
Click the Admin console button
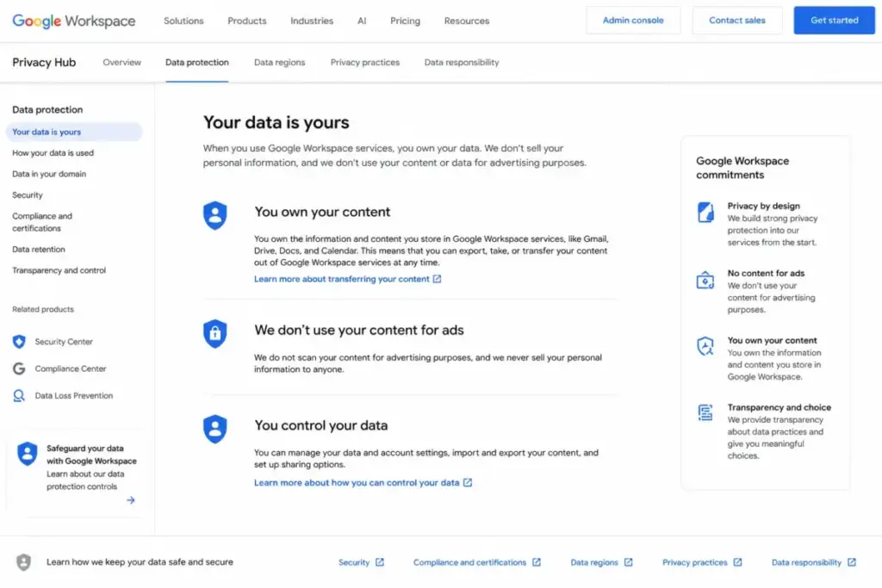pos(633,21)
